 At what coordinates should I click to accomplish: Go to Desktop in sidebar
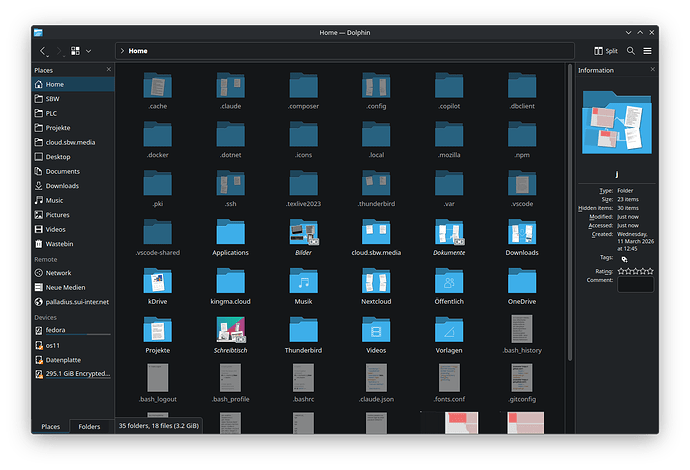tap(73, 157)
